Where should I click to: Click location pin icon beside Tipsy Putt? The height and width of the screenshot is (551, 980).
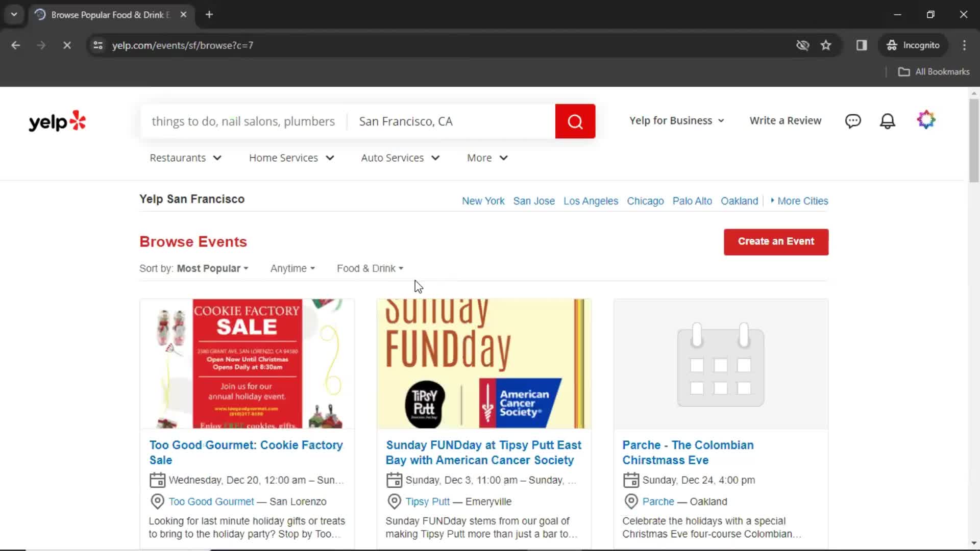[x=394, y=502]
